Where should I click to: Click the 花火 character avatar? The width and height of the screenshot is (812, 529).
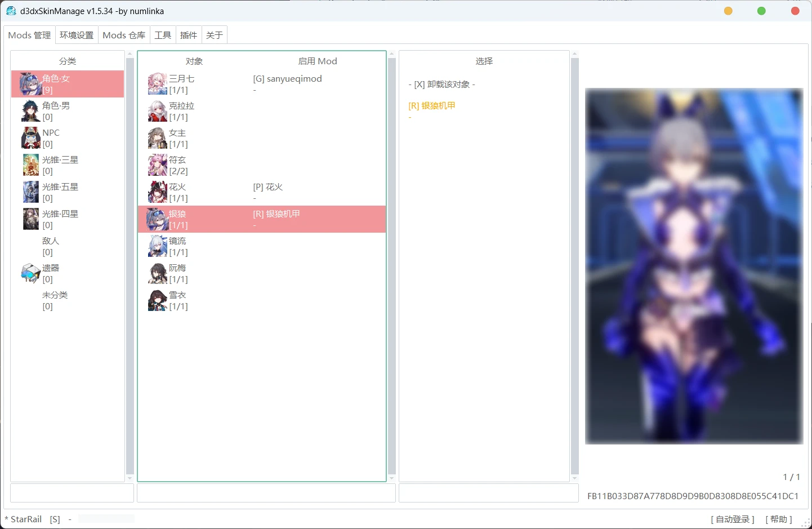click(157, 192)
